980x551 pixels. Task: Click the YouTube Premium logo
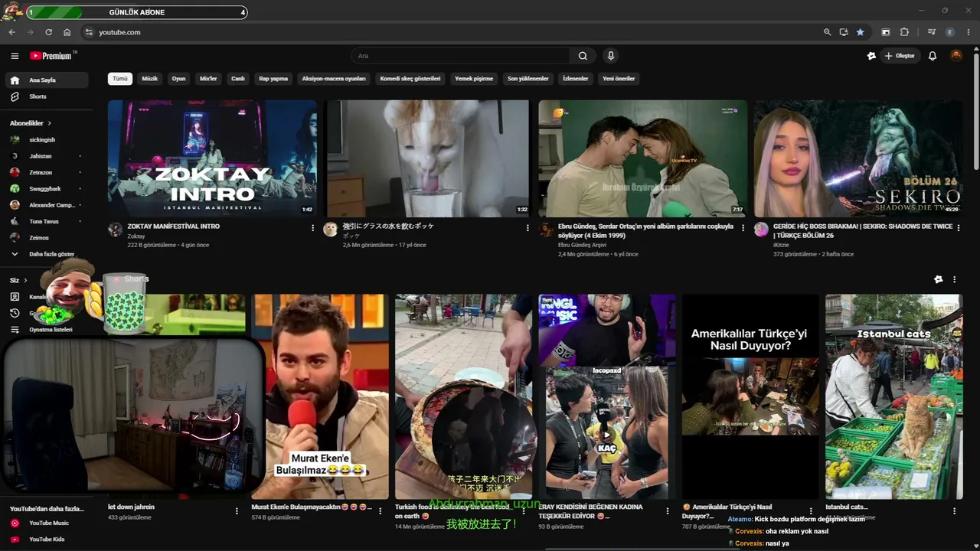coord(53,56)
